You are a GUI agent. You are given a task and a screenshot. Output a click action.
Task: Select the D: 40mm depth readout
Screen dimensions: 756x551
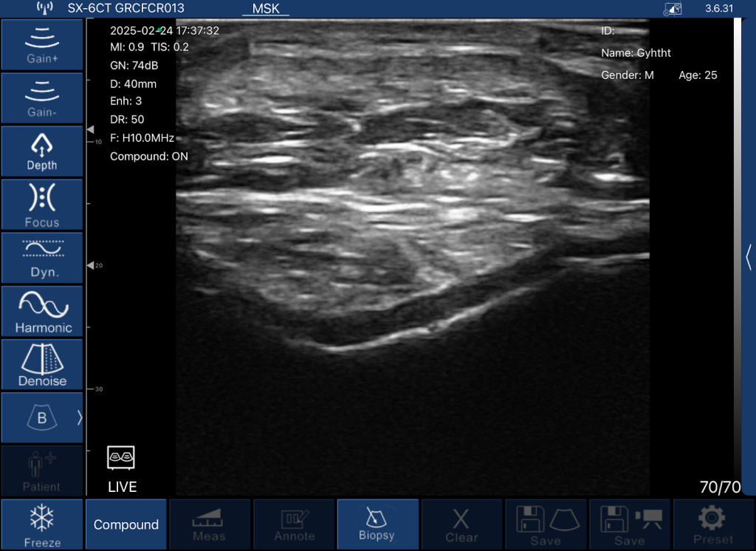pyautogui.click(x=133, y=84)
